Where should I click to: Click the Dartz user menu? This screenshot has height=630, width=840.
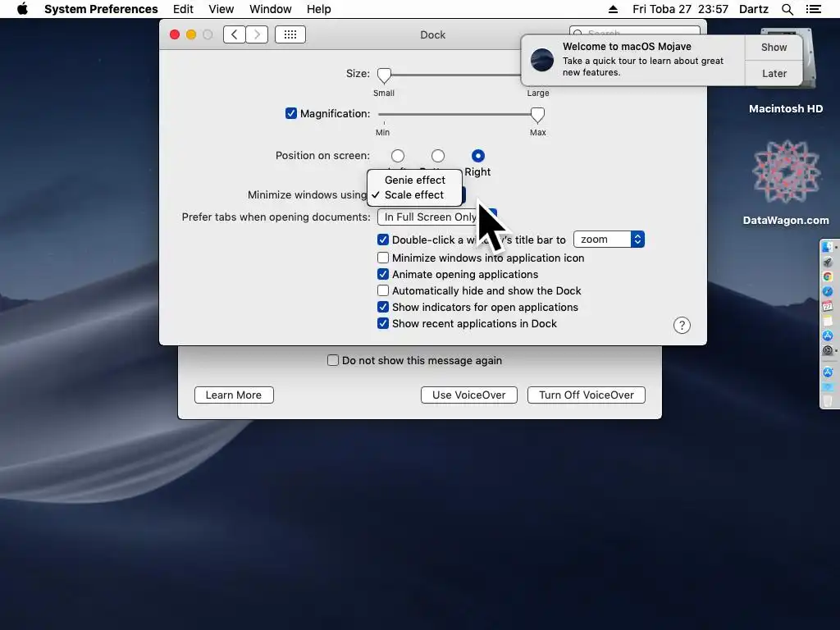pyautogui.click(x=754, y=9)
